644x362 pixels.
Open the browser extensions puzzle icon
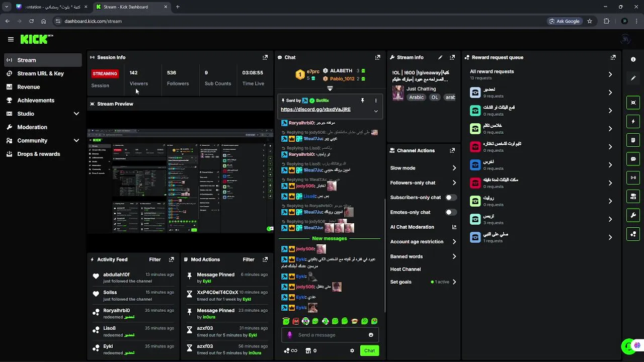[606, 21]
